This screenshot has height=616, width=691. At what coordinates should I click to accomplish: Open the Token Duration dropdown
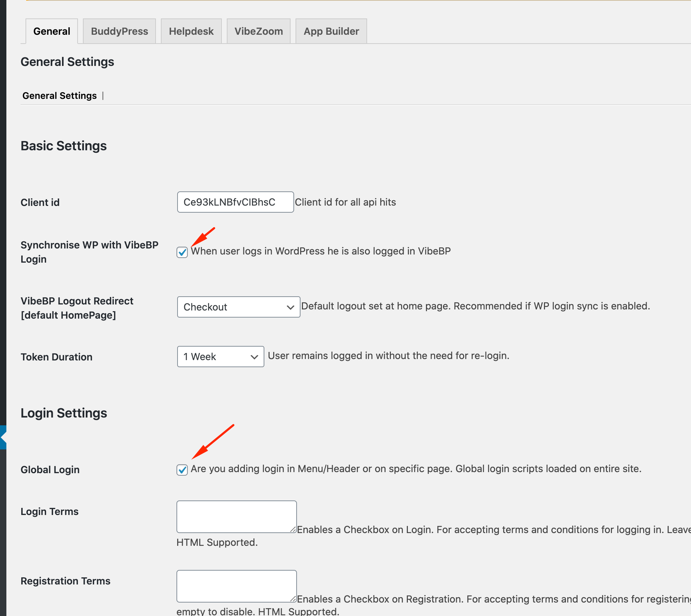coord(220,357)
